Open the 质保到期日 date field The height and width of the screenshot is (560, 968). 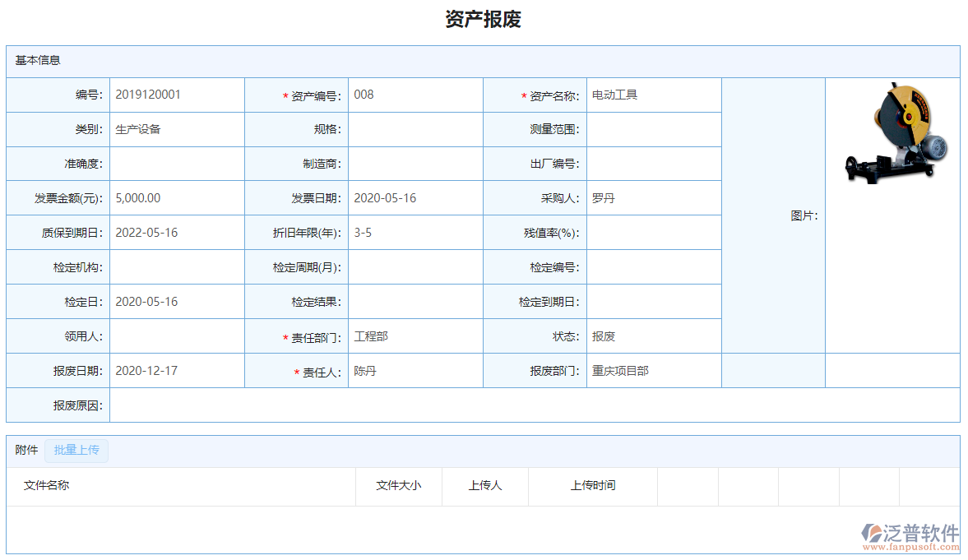(x=176, y=233)
